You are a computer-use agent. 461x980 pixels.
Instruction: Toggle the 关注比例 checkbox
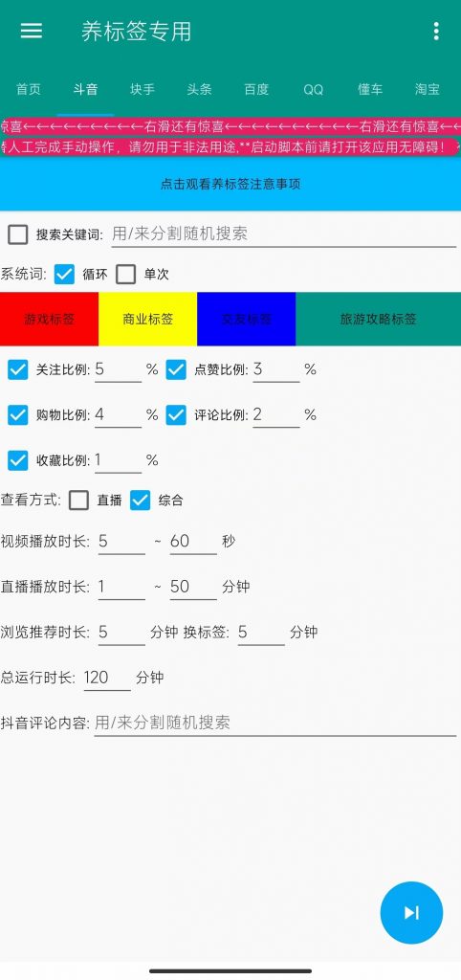(x=18, y=369)
